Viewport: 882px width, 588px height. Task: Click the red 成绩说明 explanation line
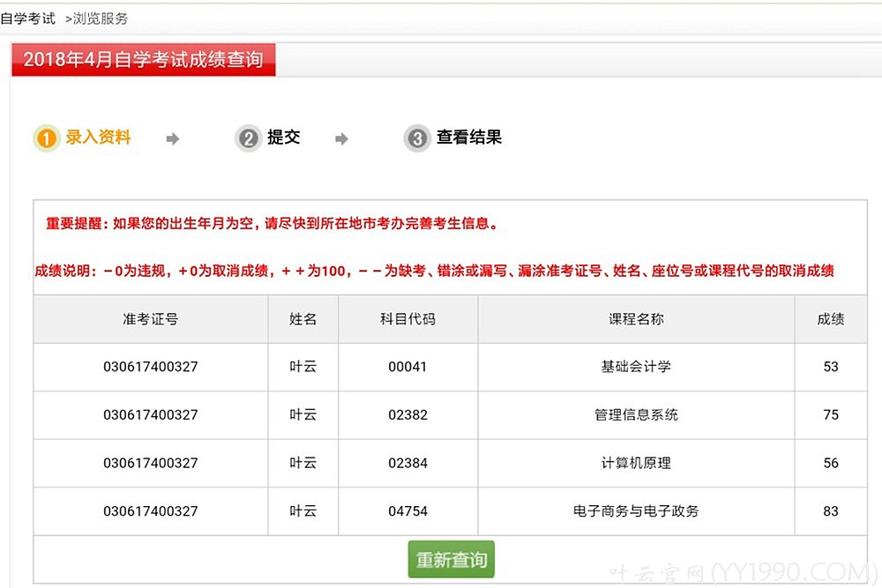pos(434,271)
